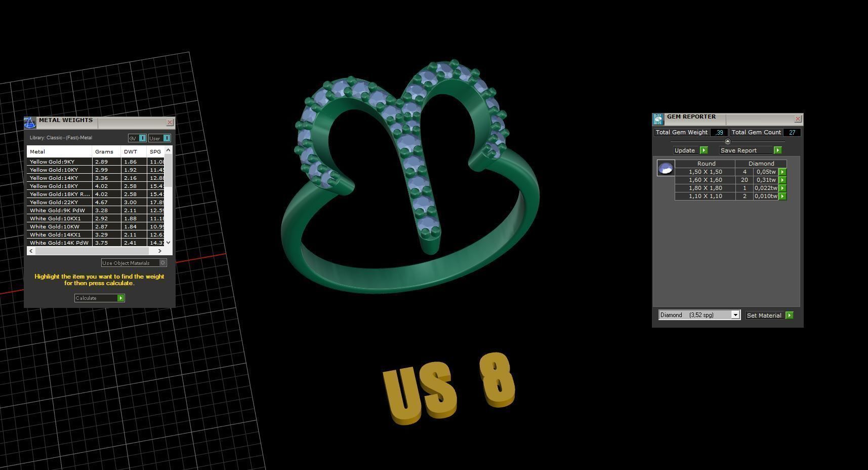Viewport: 868px width, 470px height.
Task: Click the green arrow on the 0,31tw row
Action: 782,180
